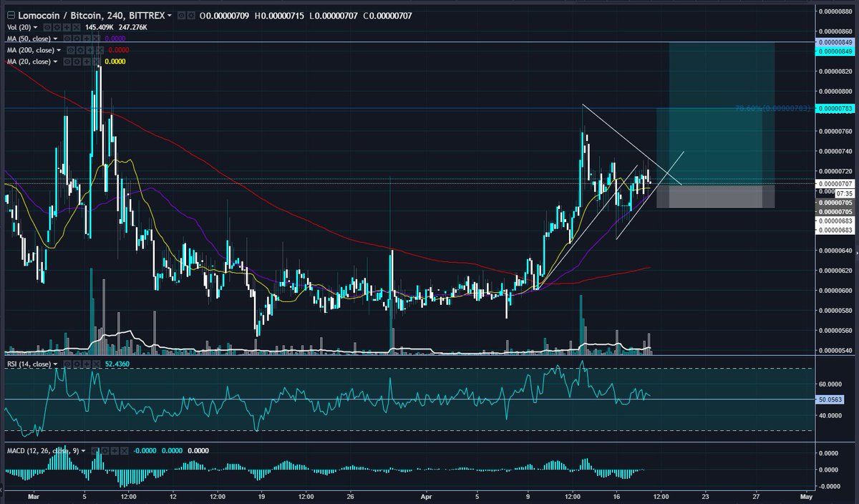Screen dimensions: 859x504
Task: Hide the MA (200, close) line
Action: (70, 50)
